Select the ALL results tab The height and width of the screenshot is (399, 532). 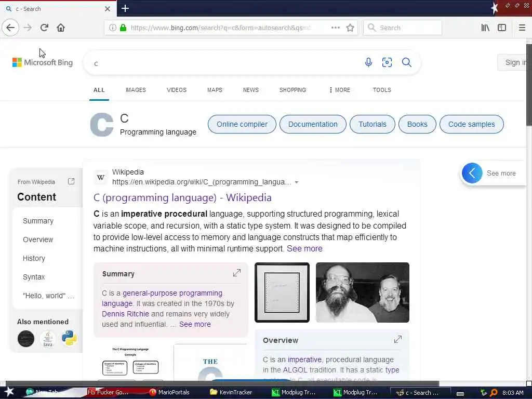click(99, 90)
